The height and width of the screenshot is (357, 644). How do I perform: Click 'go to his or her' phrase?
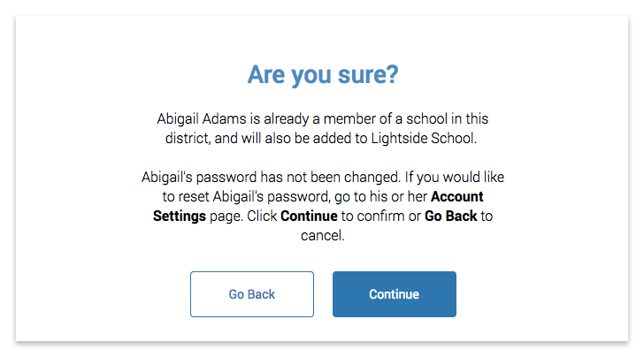click(380, 196)
